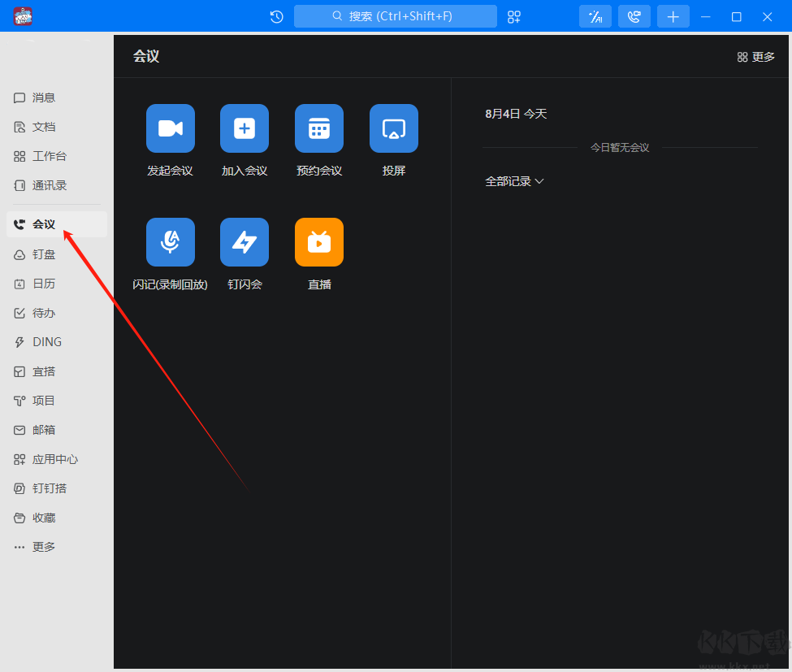The image size is (792, 672).
Task: Open DING in the sidebar
Action: pyautogui.click(x=57, y=342)
